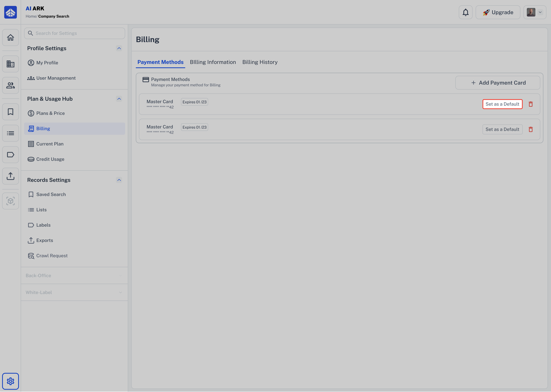The height and width of the screenshot is (392, 551).
Task: Select Billing in the sidebar
Action: pyautogui.click(x=75, y=128)
